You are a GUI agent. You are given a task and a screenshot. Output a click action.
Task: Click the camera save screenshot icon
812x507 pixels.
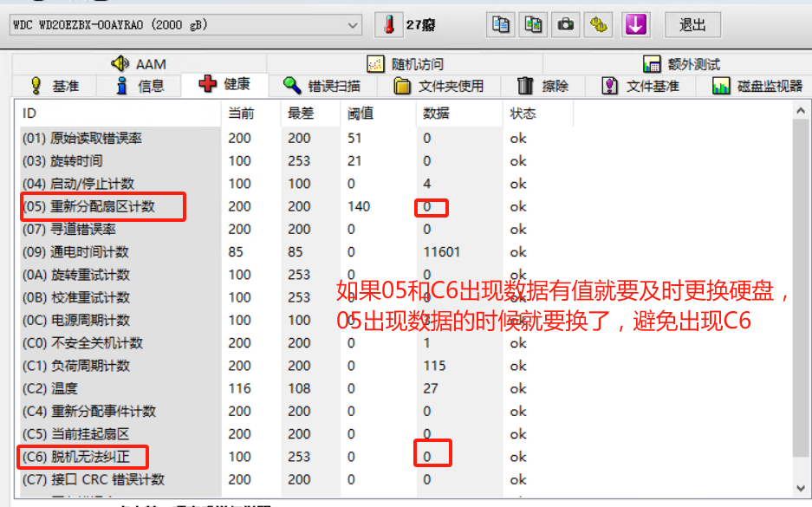coord(566,25)
